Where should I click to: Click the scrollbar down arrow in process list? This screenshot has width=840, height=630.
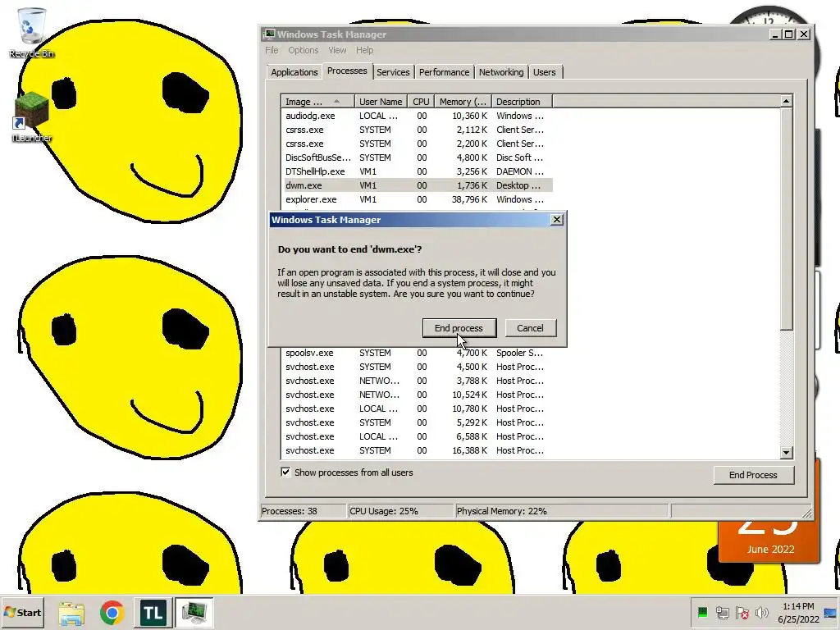(x=786, y=452)
